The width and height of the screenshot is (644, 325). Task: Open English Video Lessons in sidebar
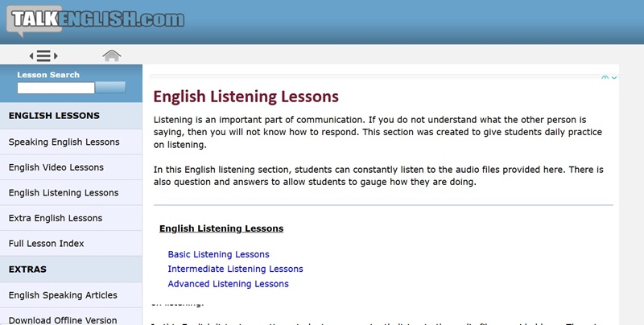pos(56,167)
